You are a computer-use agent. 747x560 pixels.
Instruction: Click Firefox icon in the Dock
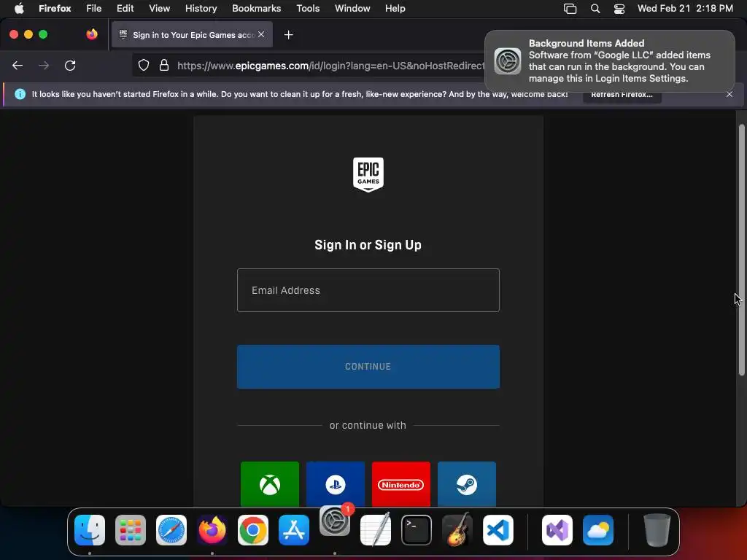click(x=212, y=530)
